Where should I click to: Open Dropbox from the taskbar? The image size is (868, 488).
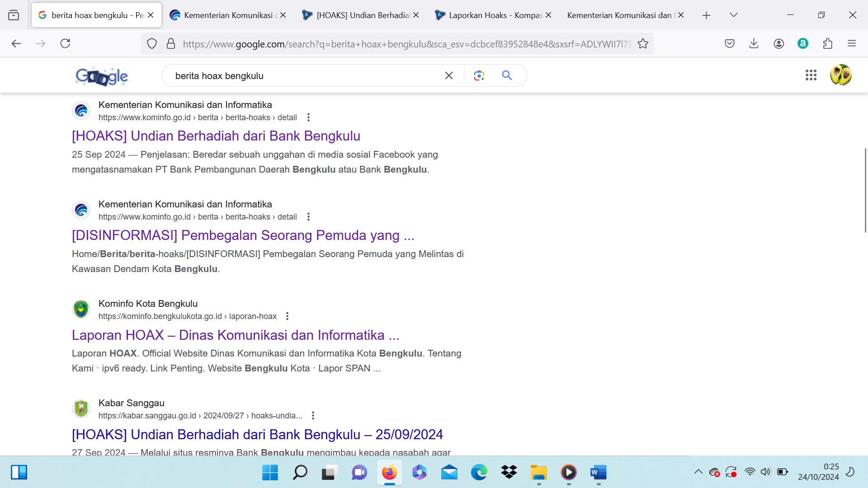click(x=509, y=473)
